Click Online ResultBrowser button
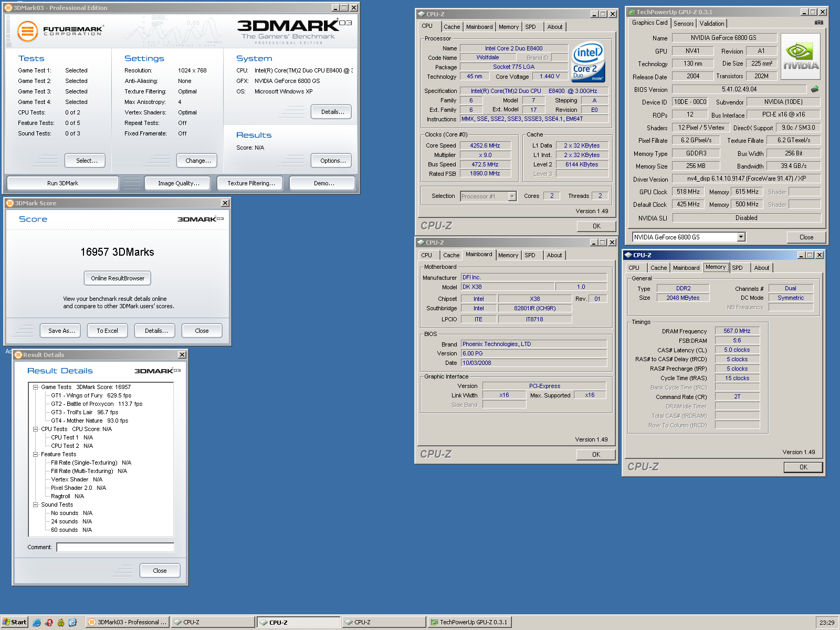The image size is (840, 630). click(118, 278)
